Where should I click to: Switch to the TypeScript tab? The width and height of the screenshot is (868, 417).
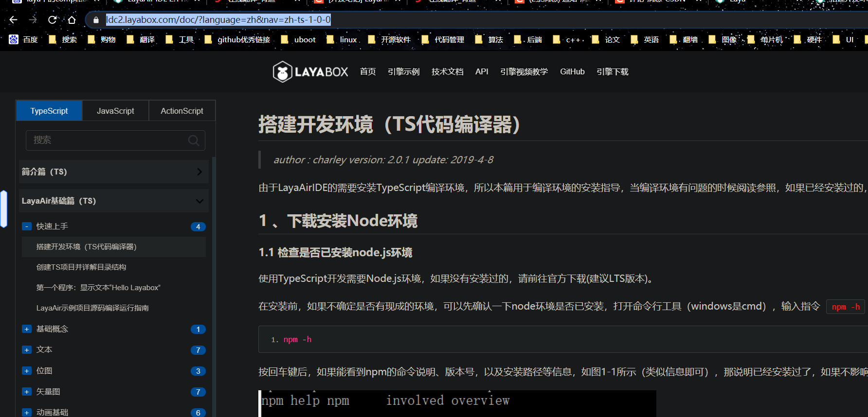tap(49, 111)
